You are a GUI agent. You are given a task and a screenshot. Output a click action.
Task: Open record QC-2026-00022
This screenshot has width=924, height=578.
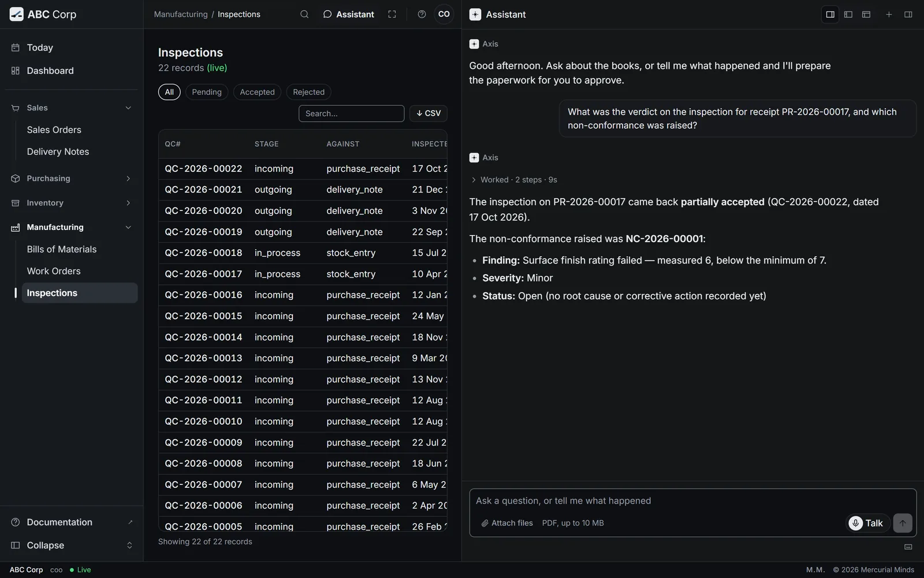point(303,169)
